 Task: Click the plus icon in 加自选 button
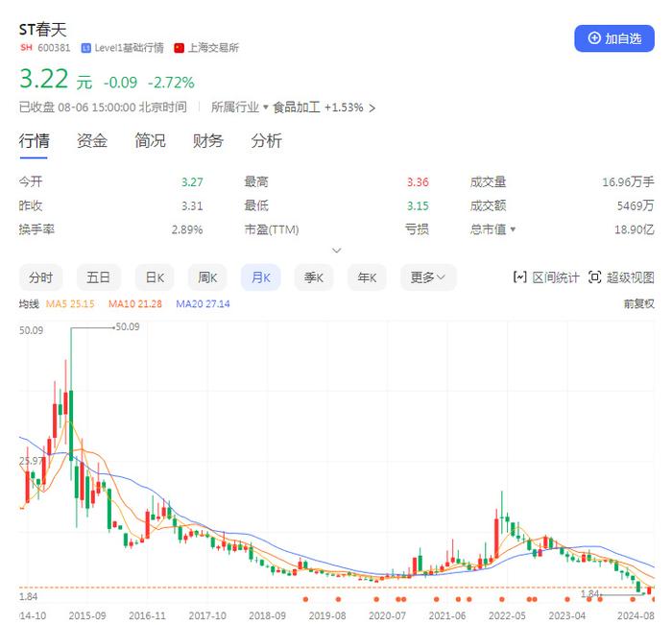pos(594,38)
